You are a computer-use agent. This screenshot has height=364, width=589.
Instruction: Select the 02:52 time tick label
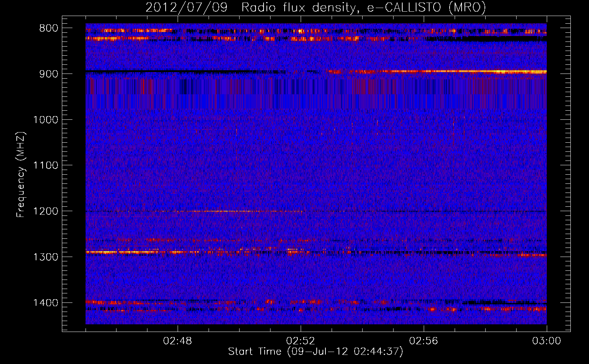[x=301, y=341]
